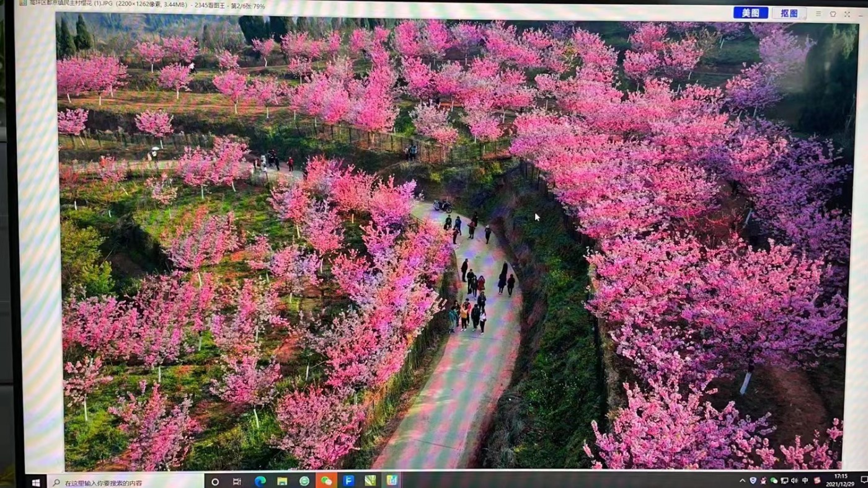Open the Sogou input tray icon
Image resolution: width=868 pixels, height=488 pixels.
click(x=817, y=481)
